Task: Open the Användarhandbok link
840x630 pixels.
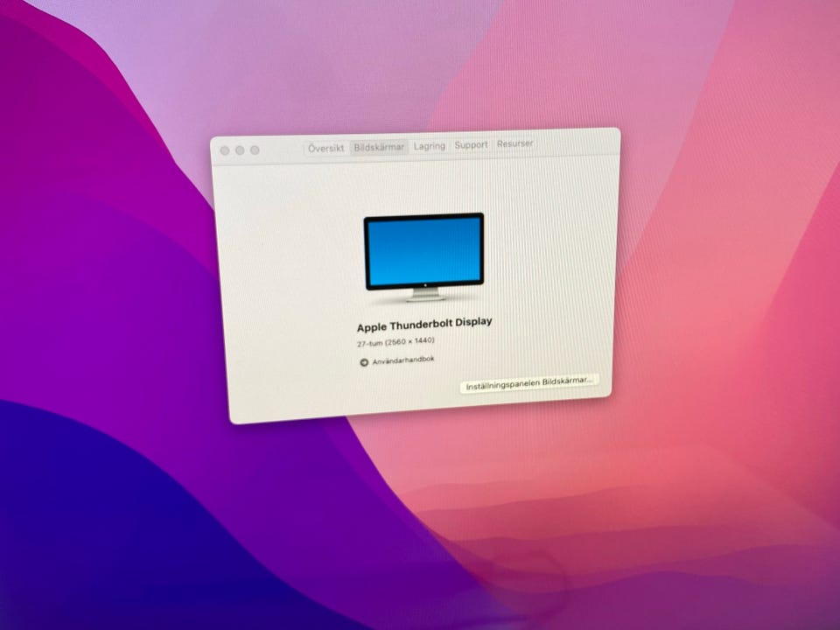Action: coord(403,360)
